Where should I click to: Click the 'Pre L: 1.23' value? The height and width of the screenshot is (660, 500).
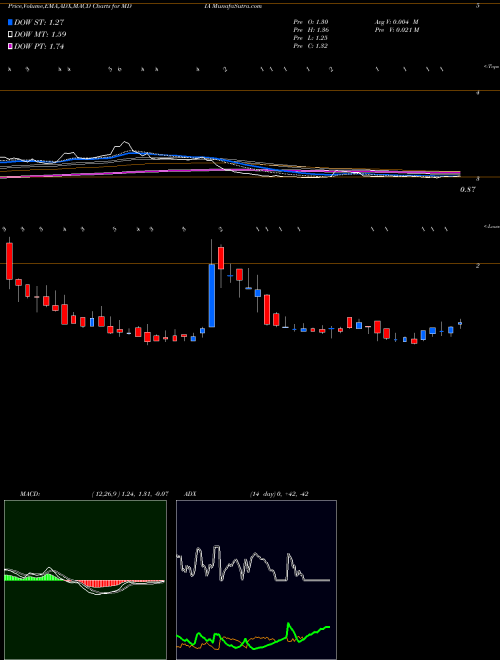click(x=311, y=38)
